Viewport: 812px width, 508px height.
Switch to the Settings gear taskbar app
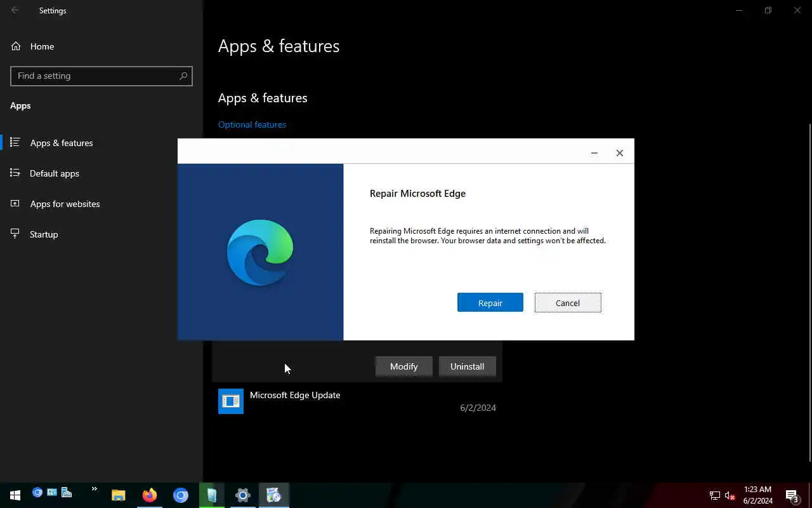(x=243, y=495)
